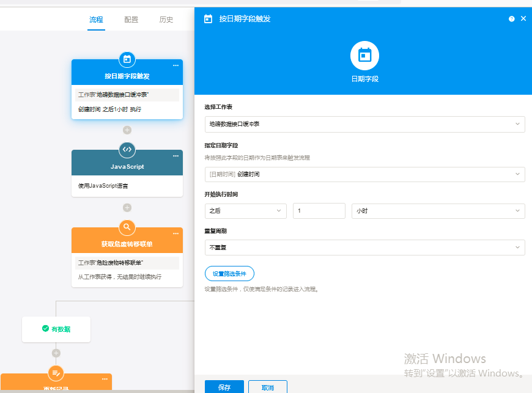Open the options menu on the trigger node

click(x=176, y=65)
